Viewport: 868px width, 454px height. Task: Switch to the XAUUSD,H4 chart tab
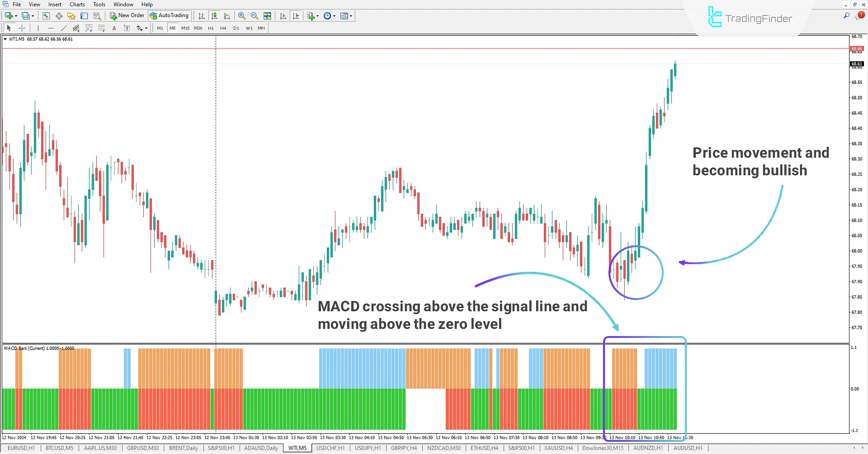point(558,448)
